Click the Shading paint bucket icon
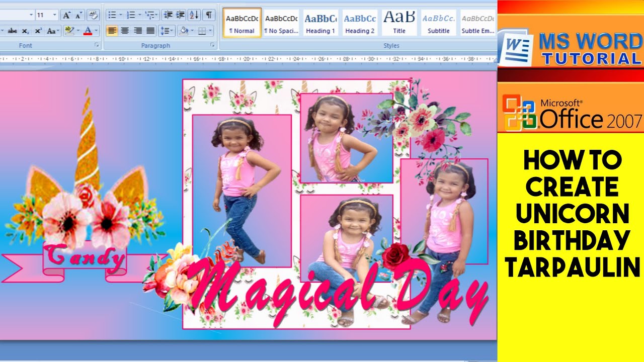The image size is (644, 362). click(x=183, y=31)
